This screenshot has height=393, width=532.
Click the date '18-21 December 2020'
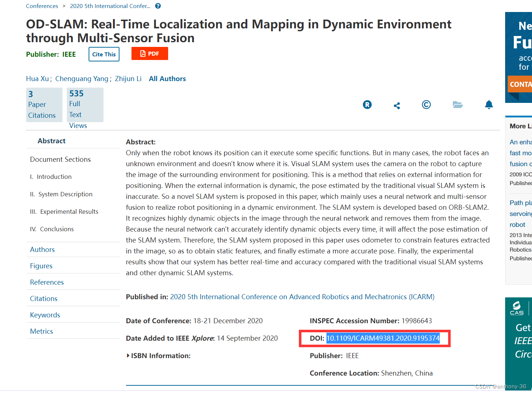(228, 321)
